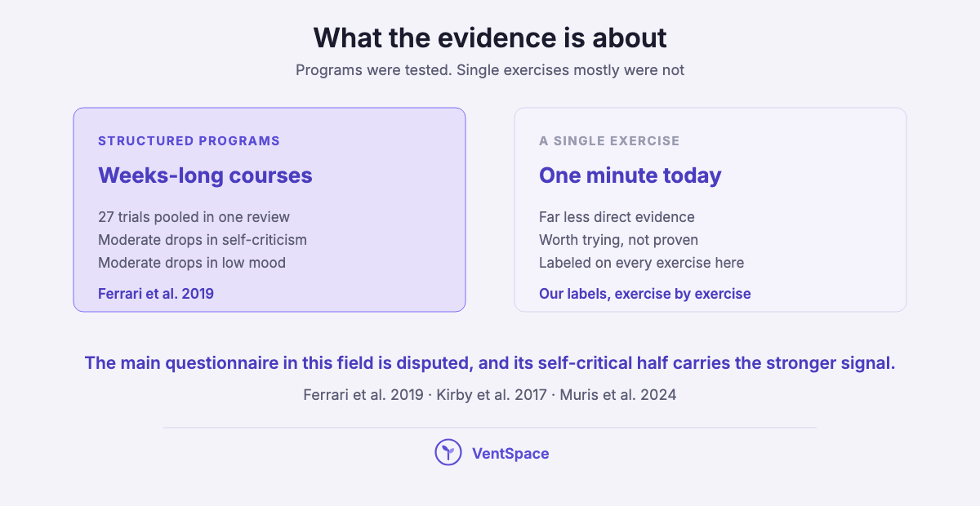
Task: Click the subtitle 'Programs were tested' line
Action: coord(490,70)
